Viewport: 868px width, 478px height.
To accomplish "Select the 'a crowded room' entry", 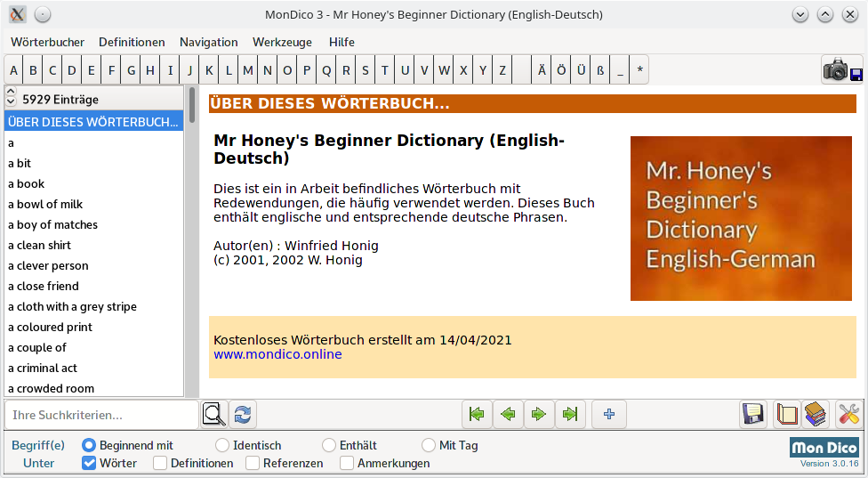I will 93,388.
